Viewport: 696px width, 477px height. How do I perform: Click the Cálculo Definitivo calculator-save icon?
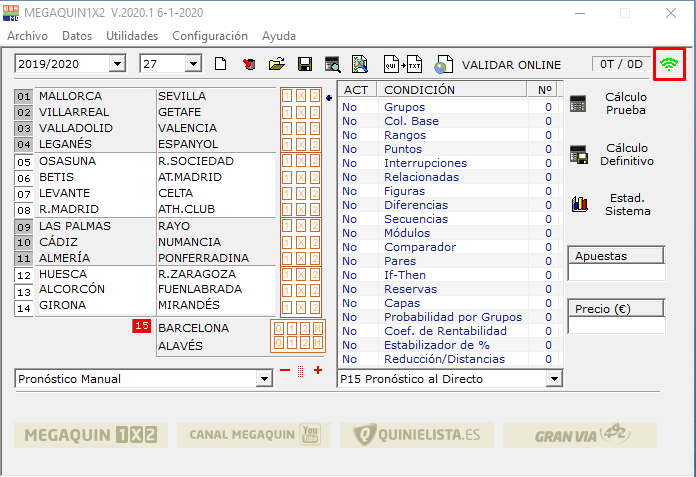coord(579,154)
